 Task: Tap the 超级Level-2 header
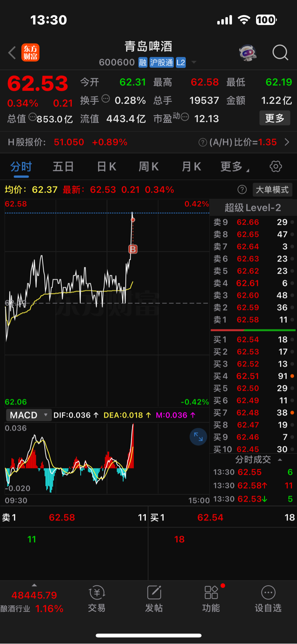pos(253,208)
